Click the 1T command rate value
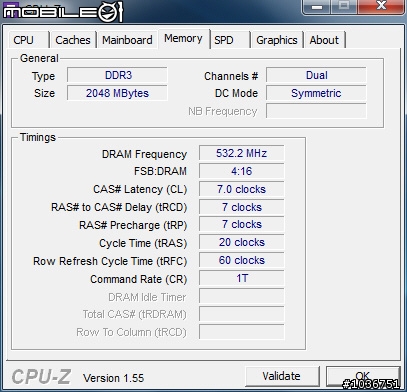 (x=241, y=278)
